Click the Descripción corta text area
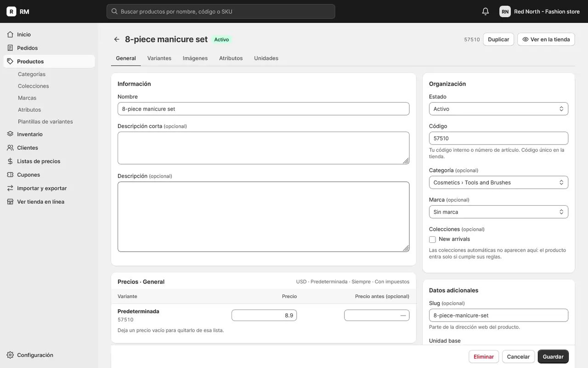588x368 pixels. click(263, 148)
